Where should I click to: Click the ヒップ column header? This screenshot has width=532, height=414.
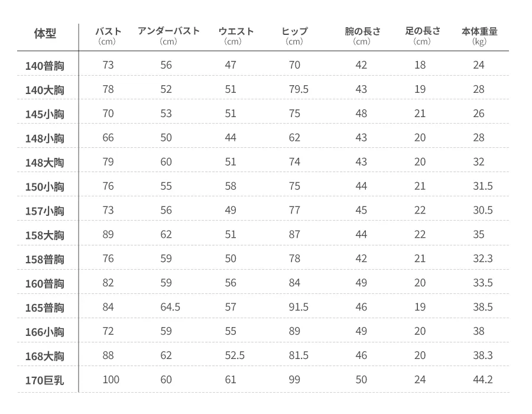pos(294,31)
